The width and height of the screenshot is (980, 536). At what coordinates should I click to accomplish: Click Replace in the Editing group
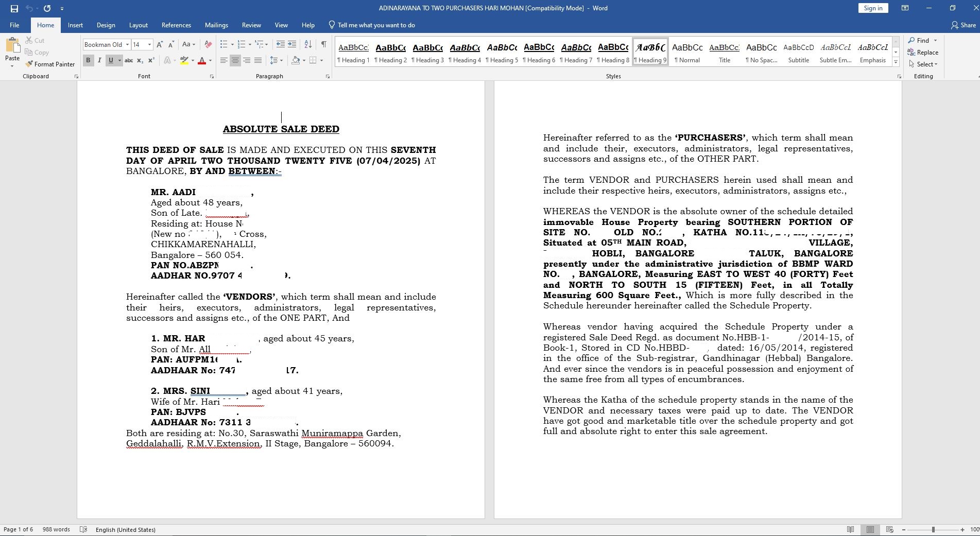pyautogui.click(x=923, y=53)
